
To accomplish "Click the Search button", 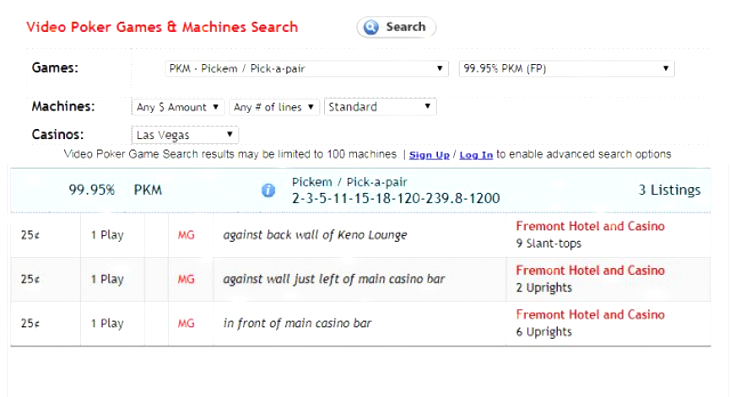I will (396, 27).
